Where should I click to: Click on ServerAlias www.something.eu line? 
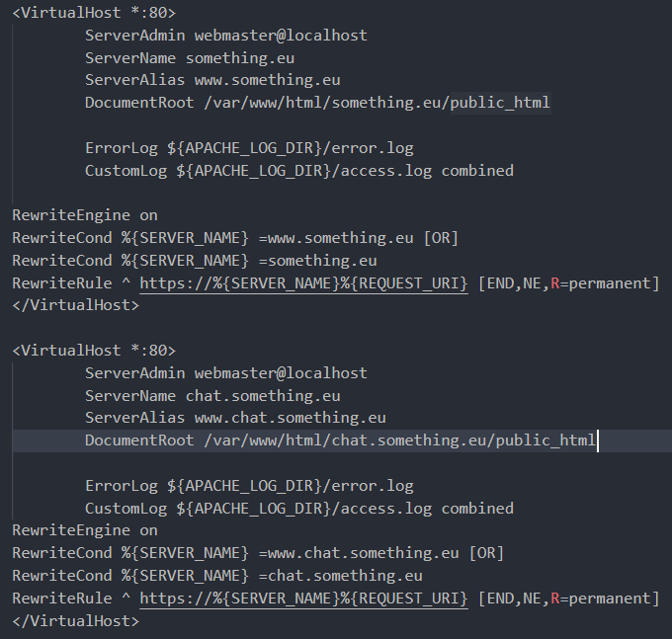pyautogui.click(x=212, y=81)
